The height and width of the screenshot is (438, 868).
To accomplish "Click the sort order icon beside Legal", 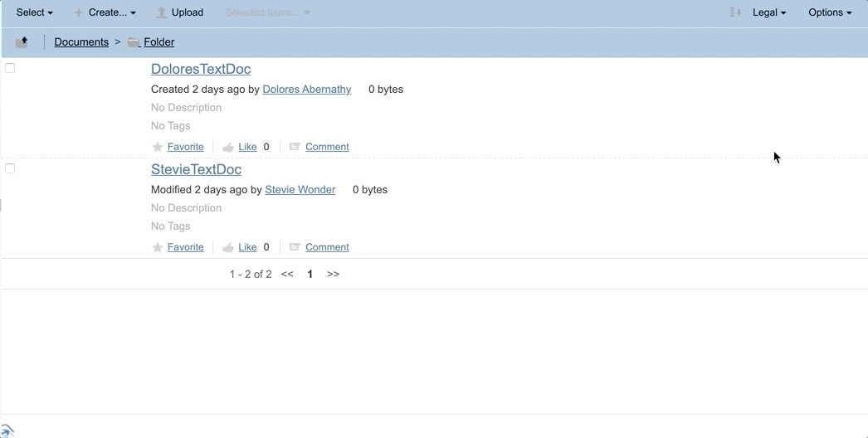I will (x=735, y=12).
